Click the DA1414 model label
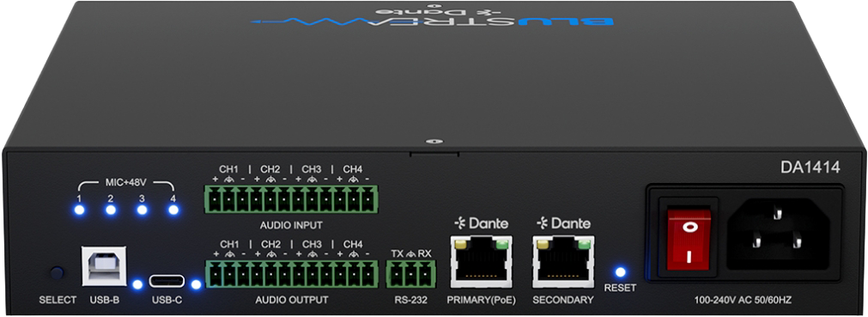Viewport: 868px width, 317px height. [x=819, y=168]
